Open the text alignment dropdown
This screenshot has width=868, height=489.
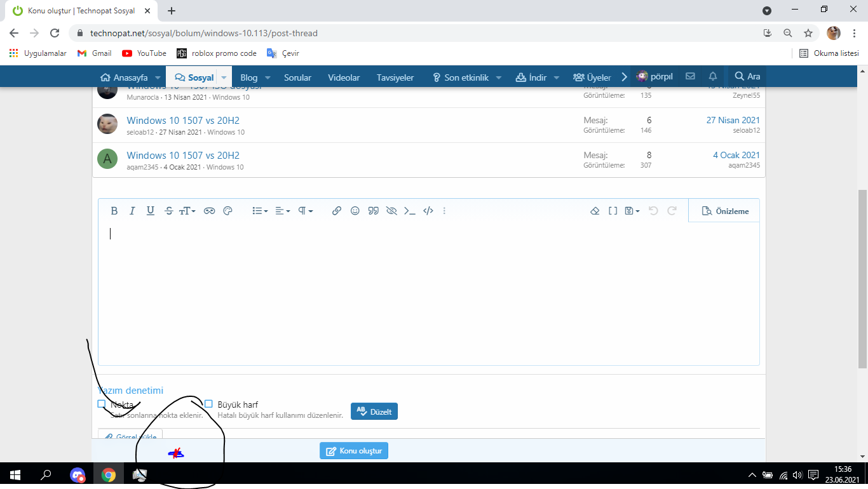pos(283,211)
